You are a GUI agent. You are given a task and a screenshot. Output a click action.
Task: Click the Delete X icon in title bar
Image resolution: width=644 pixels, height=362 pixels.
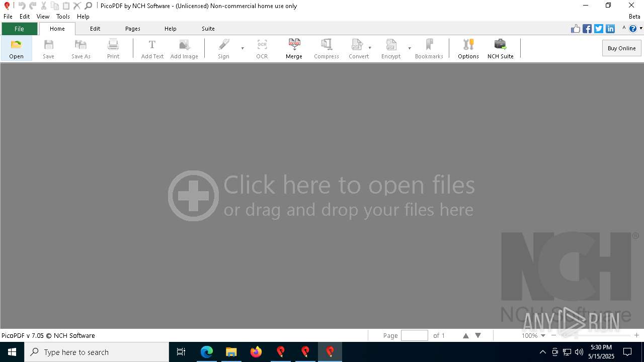[77, 6]
